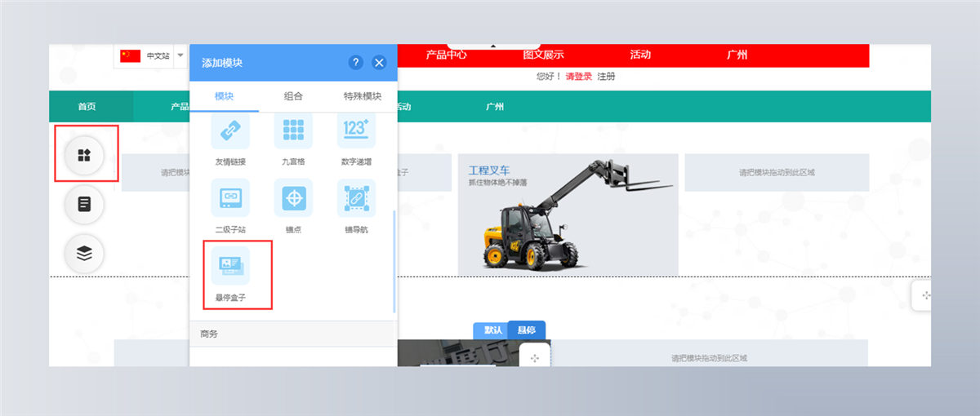Click the page document sidebar icon

(84, 204)
